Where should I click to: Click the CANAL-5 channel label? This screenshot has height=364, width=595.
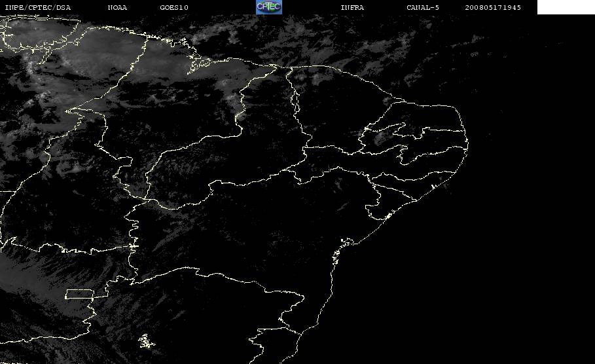(x=423, y=8)
